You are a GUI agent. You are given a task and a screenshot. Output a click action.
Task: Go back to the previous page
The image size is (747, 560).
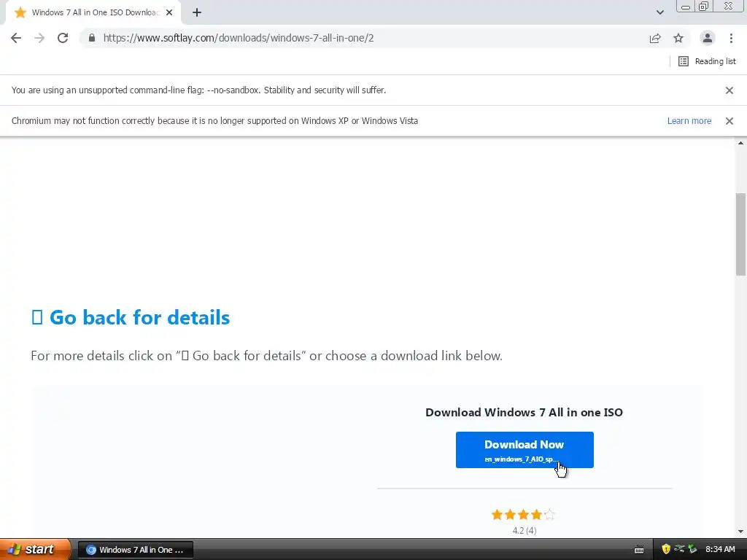coord(16,38)
